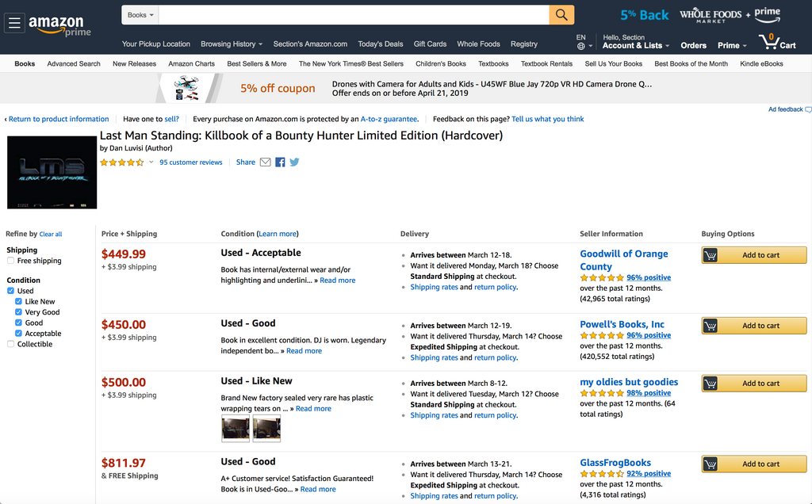Image resolution: width=812 pixels, height=504 pixels.
Task: Open Goodwill of Orange County seller page
Action: coord(623,260)
